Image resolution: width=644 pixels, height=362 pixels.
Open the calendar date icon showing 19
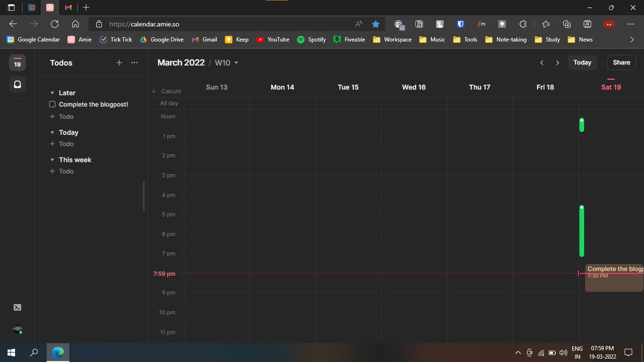17,63
